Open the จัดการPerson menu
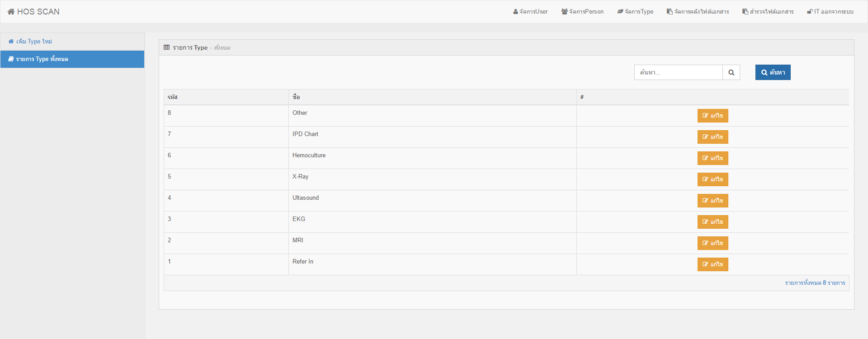This screenshot has height=339, width=868. click(x=582, y=12)
